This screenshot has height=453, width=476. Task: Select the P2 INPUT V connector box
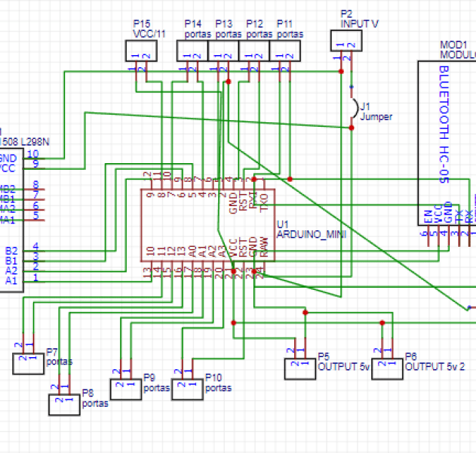tap(346, 41)
